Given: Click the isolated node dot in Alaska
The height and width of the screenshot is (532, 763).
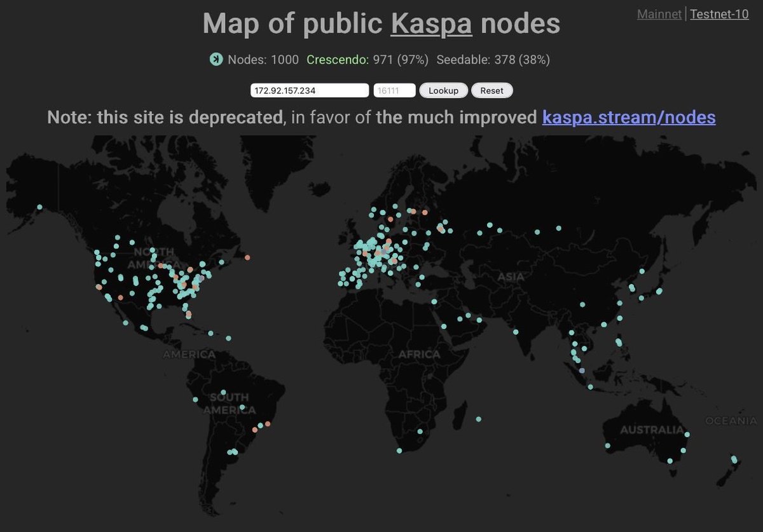Looking at the screenshot, I should tap(39, 207).
